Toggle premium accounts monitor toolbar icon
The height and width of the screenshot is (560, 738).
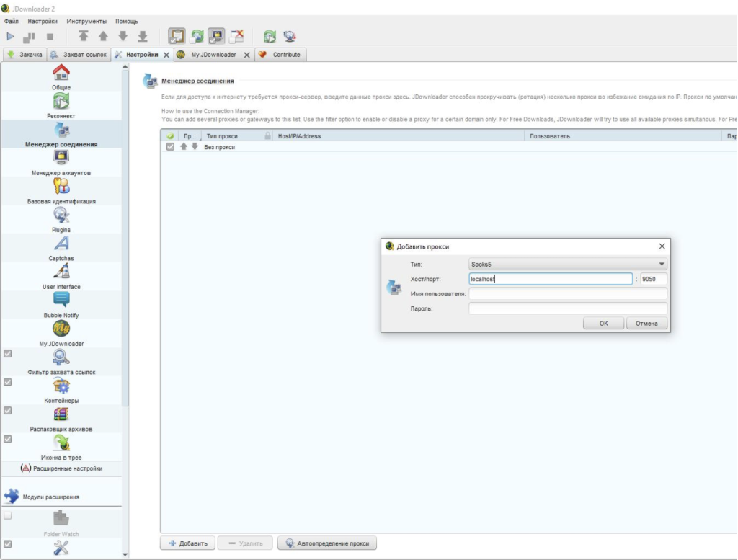(216, 36)
